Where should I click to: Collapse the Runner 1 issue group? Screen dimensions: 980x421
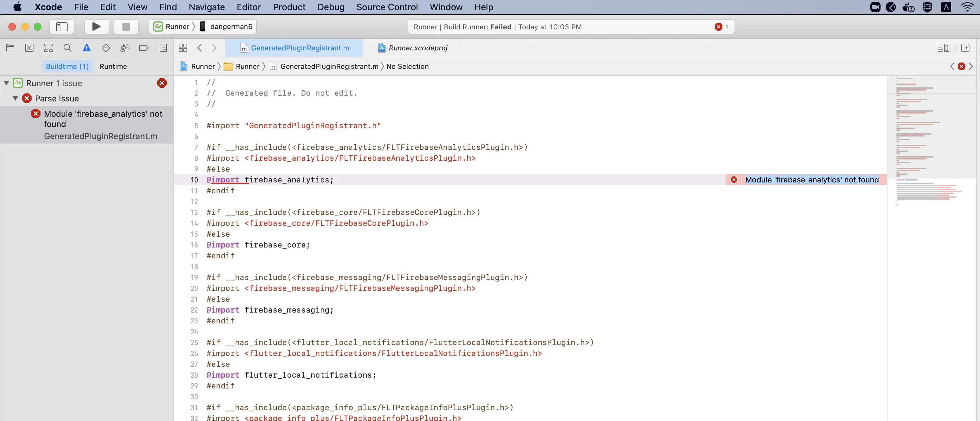tap(6, 83)
